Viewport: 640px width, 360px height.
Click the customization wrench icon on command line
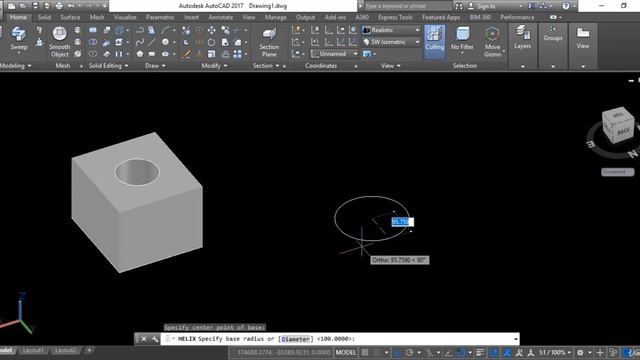pos(155,339)
